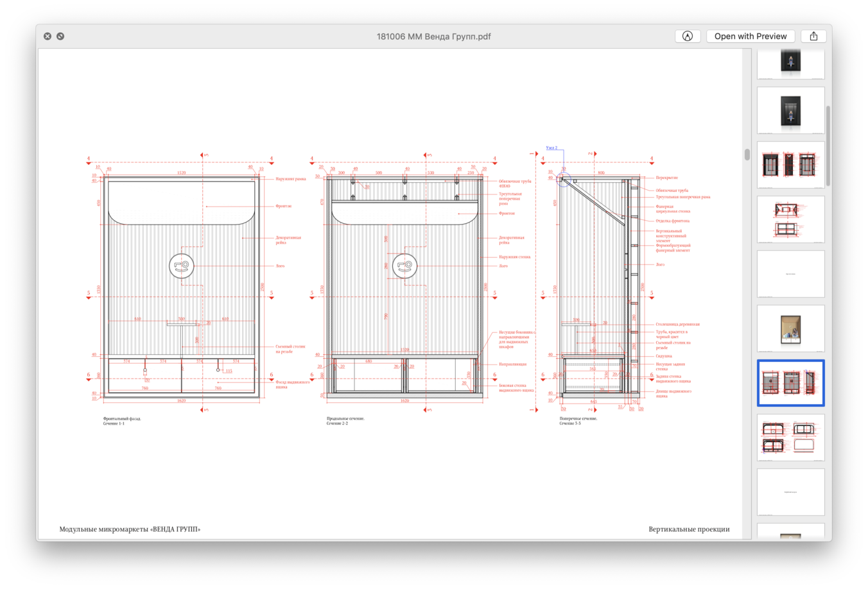The image size is (868, 589).
Task: Open the thumbnail with three dark elevation drawings
Action: [790, 165]
